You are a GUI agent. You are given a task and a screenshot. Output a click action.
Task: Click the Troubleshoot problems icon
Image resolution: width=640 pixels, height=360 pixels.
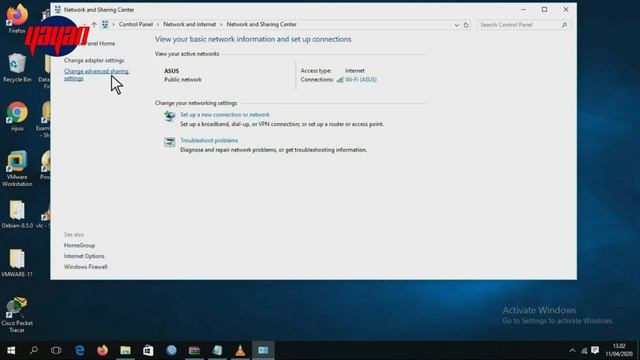click(x=169, y=142)
